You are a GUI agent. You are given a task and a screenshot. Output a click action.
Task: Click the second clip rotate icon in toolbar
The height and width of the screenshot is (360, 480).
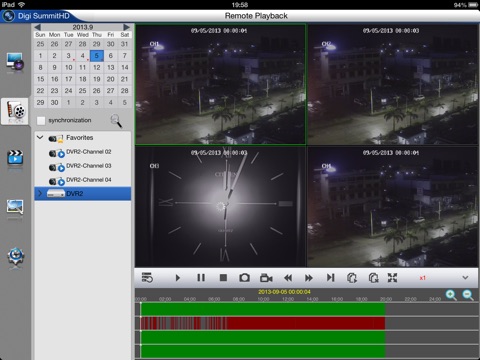pos(373,277)
